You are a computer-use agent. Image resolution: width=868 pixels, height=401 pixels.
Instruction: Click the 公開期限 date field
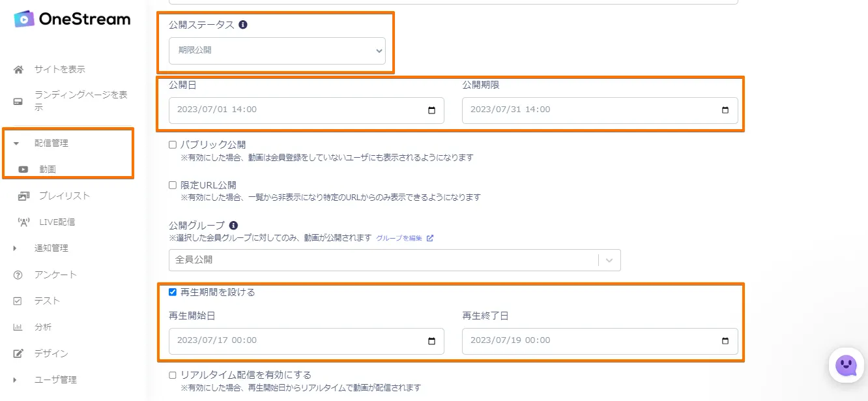600,110
